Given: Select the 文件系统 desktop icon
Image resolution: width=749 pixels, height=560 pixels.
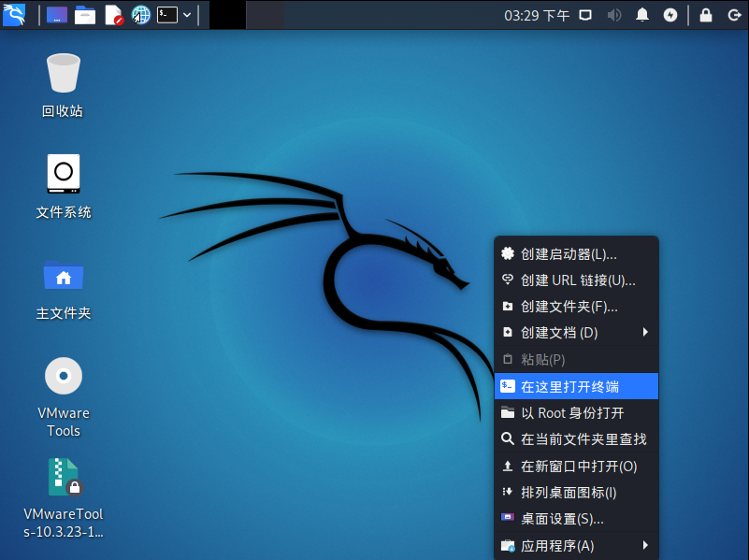Looking at the screenshot, I should click(63, 186).
